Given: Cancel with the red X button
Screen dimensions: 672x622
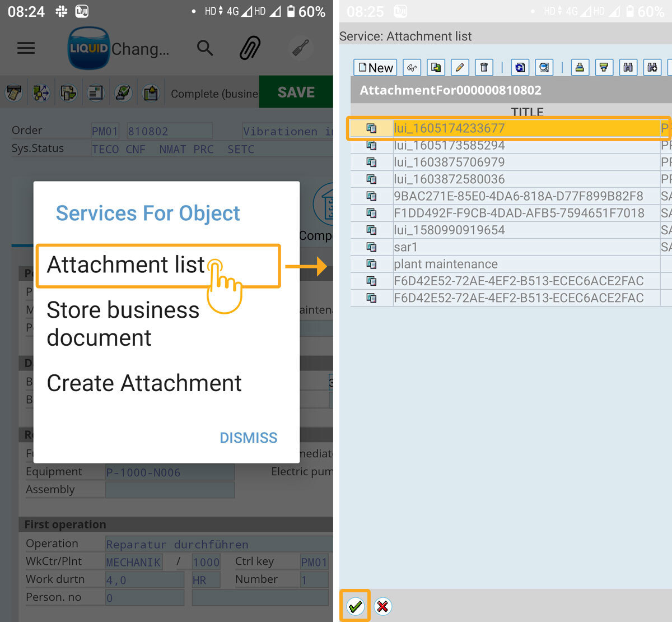Looking at the screenshot, I should pos(383,606).
